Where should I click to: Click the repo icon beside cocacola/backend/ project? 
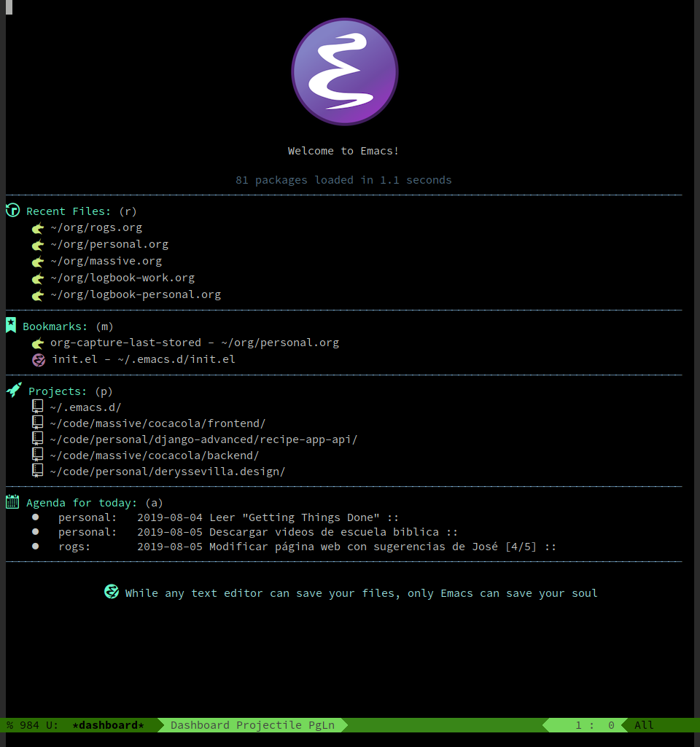pos(37,455)
